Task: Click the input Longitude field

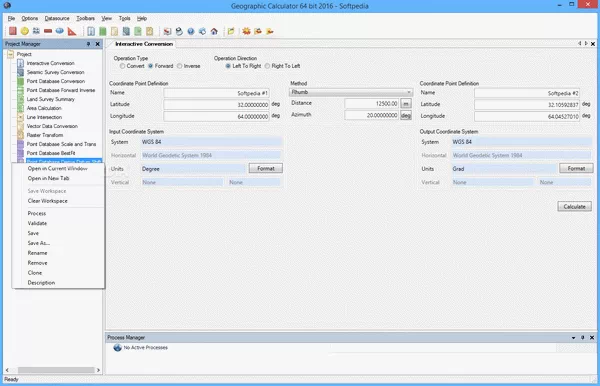Action: coord(216,116)
